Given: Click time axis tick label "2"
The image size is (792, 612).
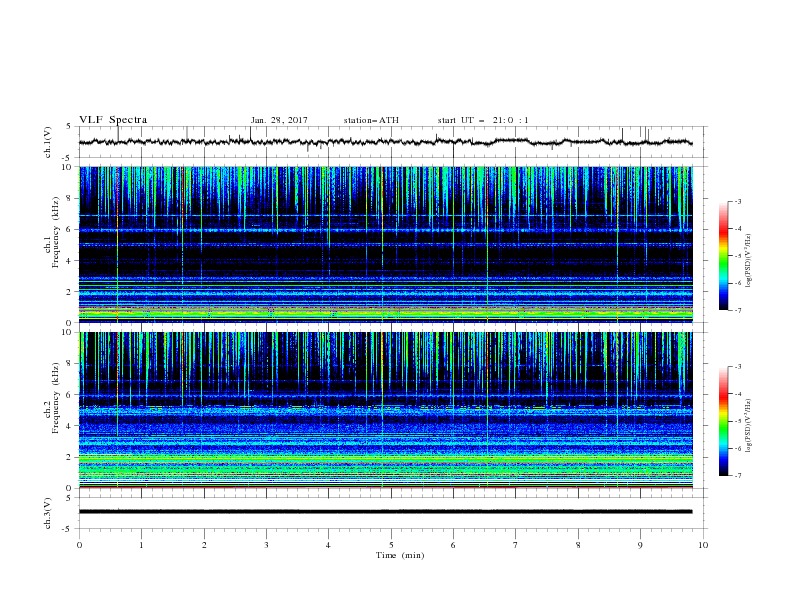Looking at the screenshot, I should pos(204,545).
